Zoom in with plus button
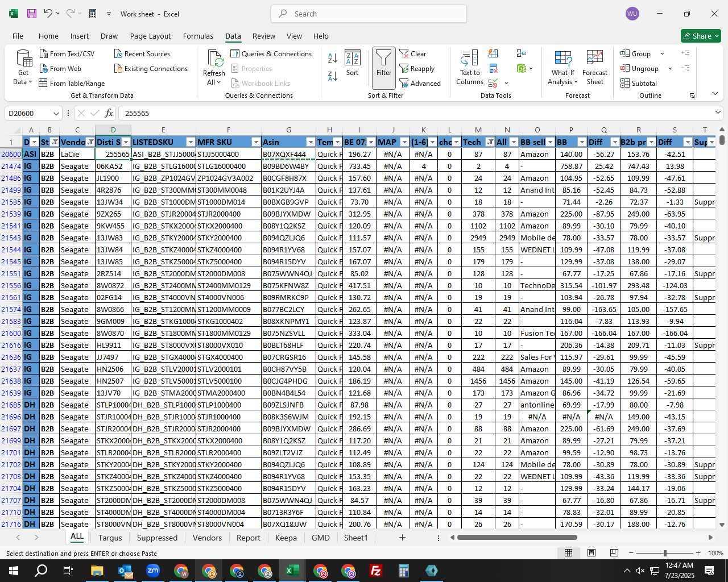Image resolution: width=728 pixels, height=582 pixels. [x=698, y=553]
